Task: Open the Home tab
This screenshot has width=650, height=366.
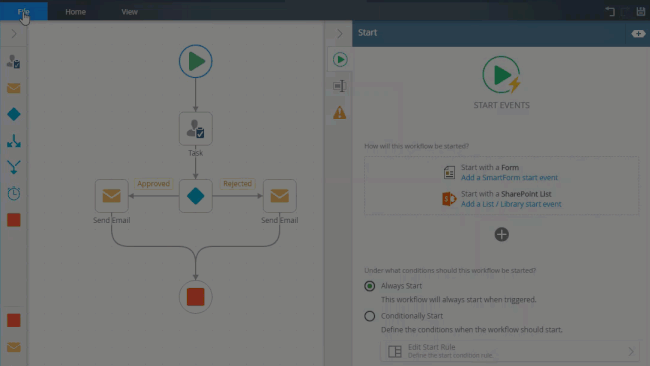Action: (x=75, y=12)
